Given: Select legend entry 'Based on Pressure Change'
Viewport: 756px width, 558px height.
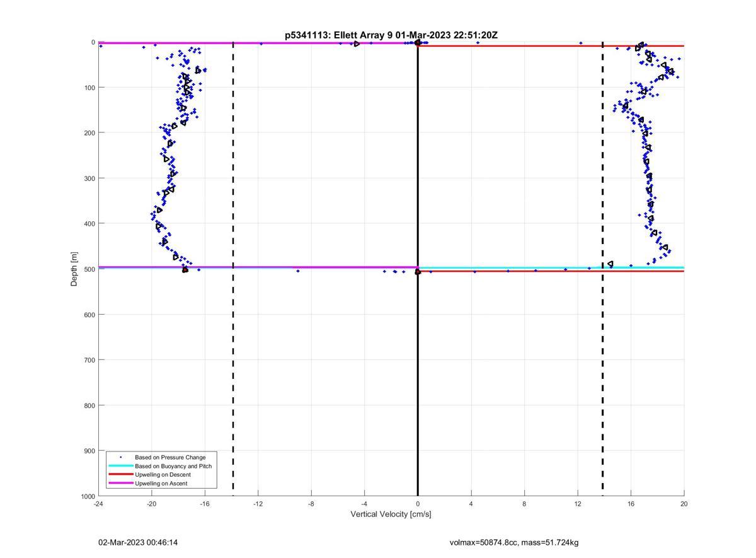Looking at the screenshot, I should click(170, 457).
